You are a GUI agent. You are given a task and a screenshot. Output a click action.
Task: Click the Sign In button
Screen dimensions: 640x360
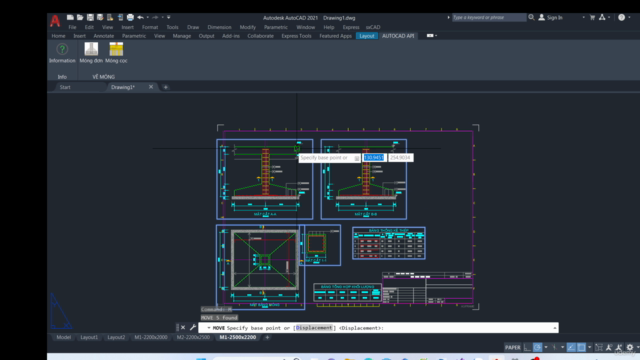[551, 18]
